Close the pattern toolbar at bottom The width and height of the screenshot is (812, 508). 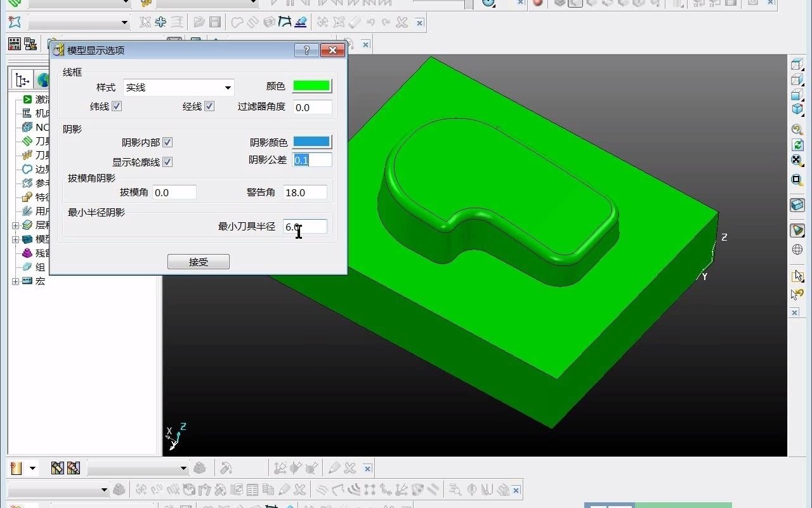[x=367, y=469]
